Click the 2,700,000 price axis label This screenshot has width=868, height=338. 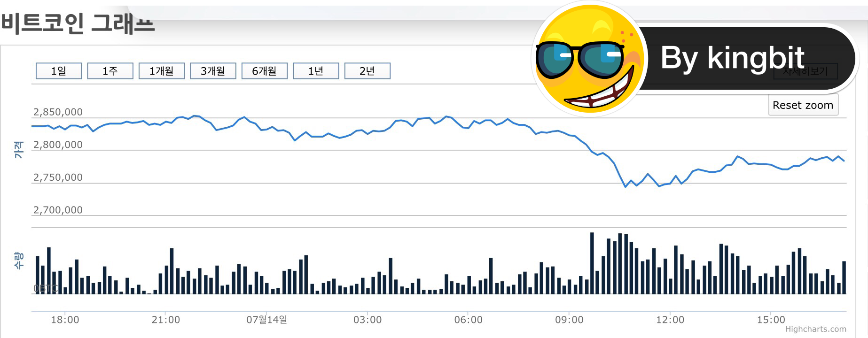point(58,210)
